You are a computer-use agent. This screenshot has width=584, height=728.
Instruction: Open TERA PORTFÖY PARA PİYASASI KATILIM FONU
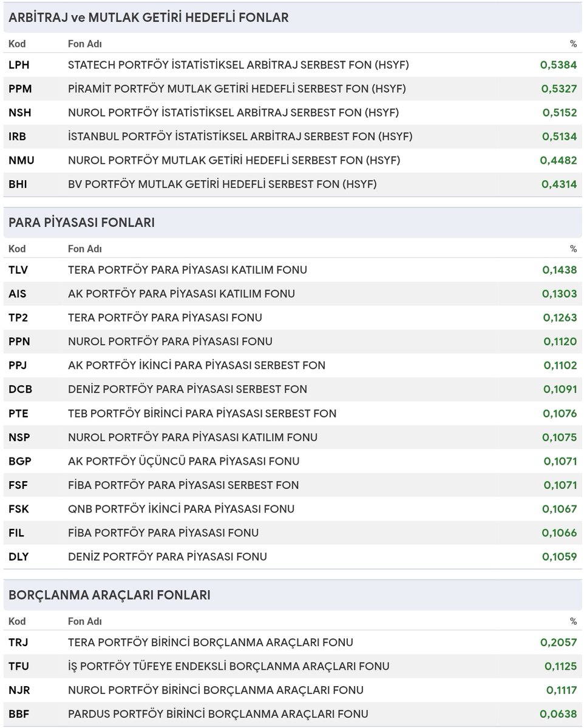click(x=188, y=270)
